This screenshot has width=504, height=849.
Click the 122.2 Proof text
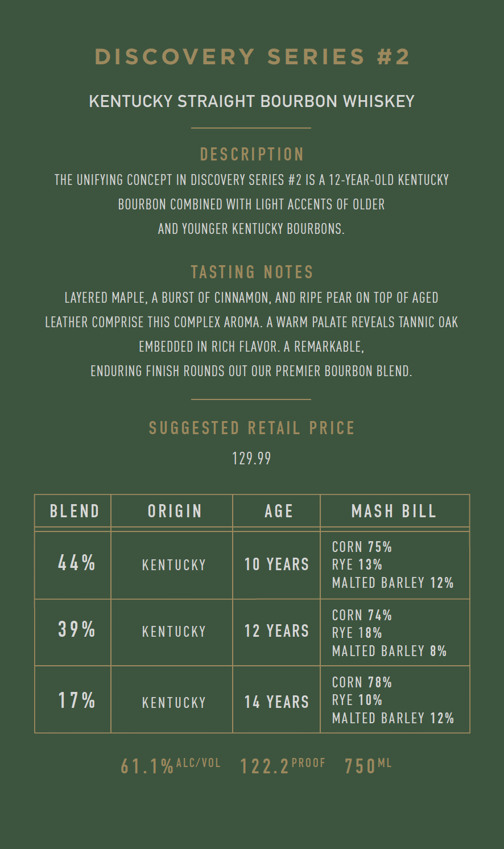tap(283, 766)
